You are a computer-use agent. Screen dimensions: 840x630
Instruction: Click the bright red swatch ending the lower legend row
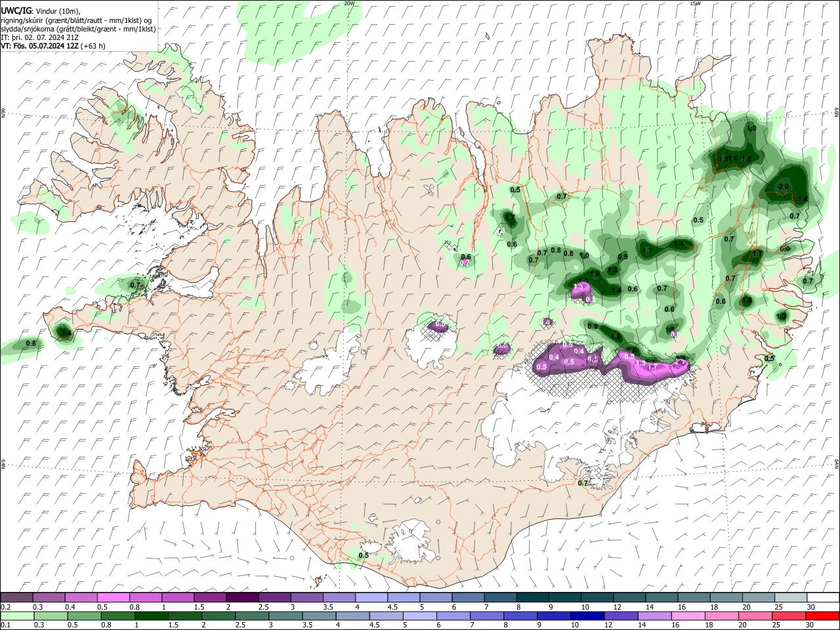click(822, 616)
